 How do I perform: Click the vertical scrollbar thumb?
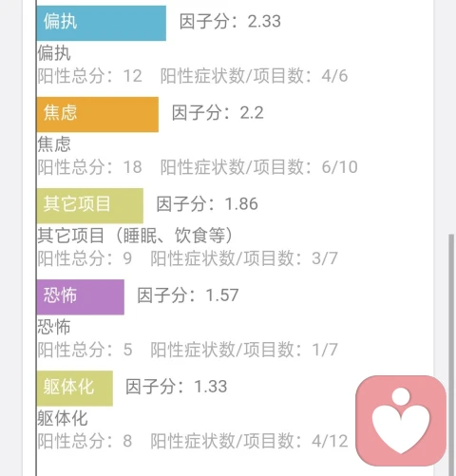[x=451, y=354]
